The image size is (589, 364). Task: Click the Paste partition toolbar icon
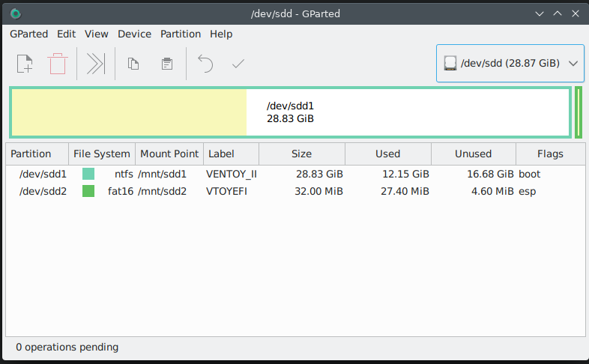[167, 64]
